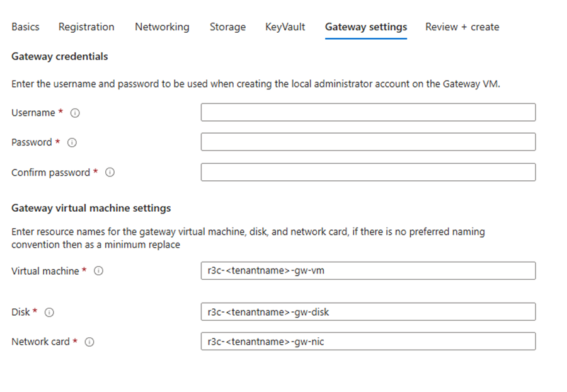Viewport: 567px width, 392px height.
Task: Go to the Networking tab
Action: tap(162, 26)
